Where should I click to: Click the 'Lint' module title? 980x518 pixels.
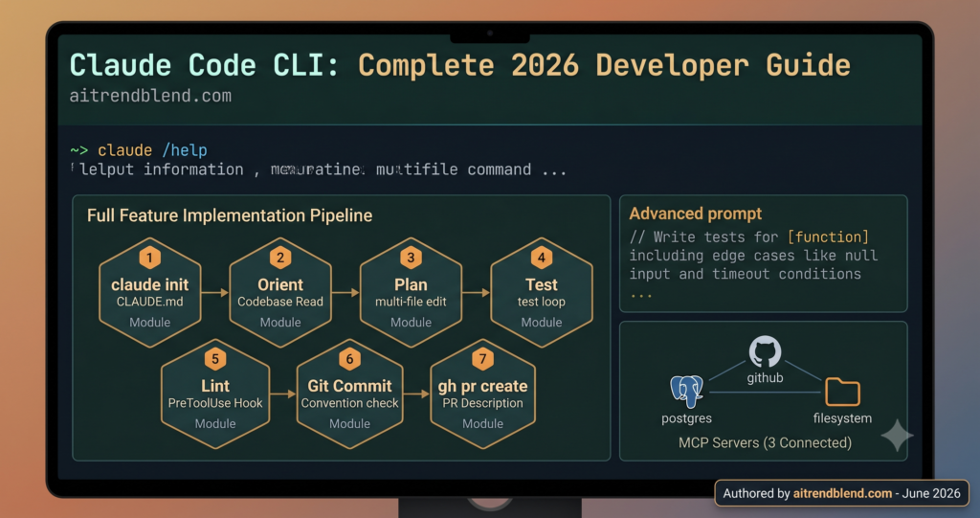tap(215, 386)
